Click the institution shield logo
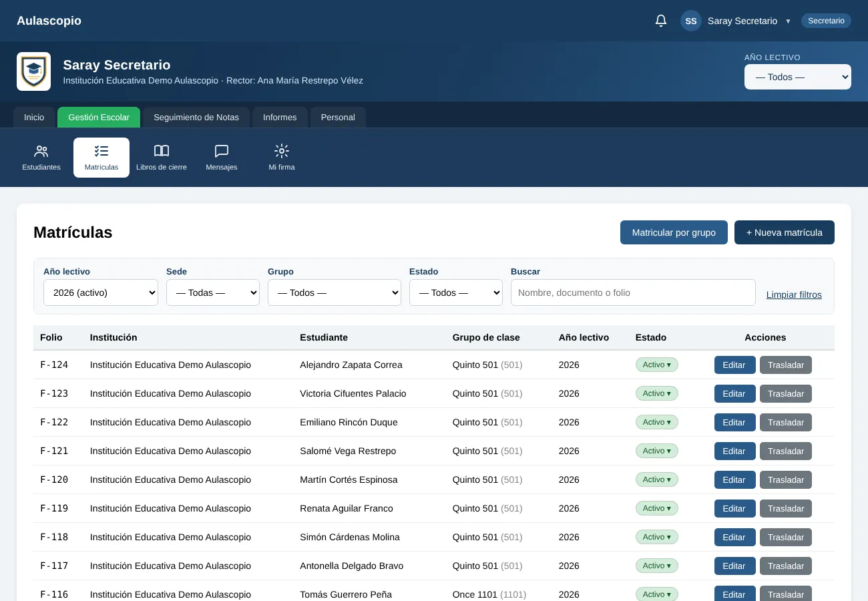868x601 pixels. 33,71
